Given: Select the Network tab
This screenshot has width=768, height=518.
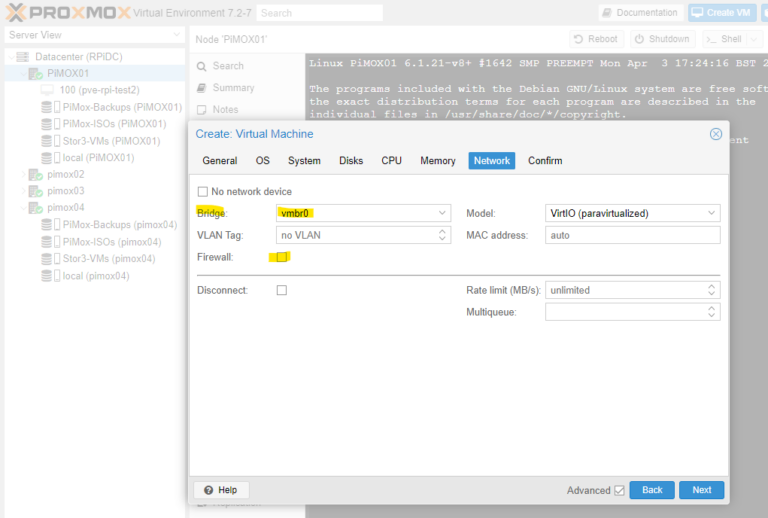Looking at the screenshot, I should click(x=492, y=161).
